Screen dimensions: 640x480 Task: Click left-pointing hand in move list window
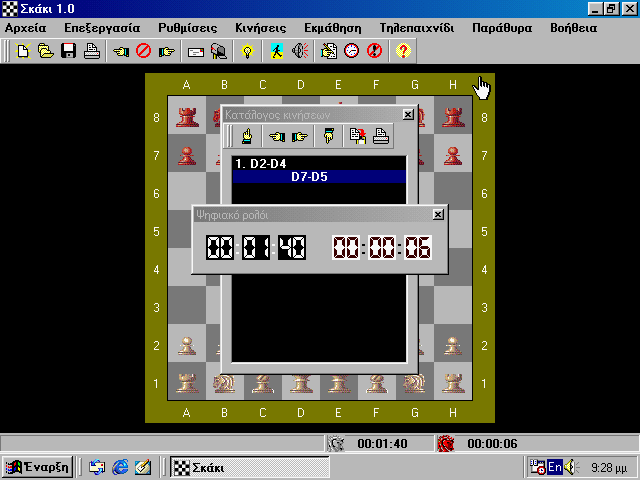coord(277,136)
